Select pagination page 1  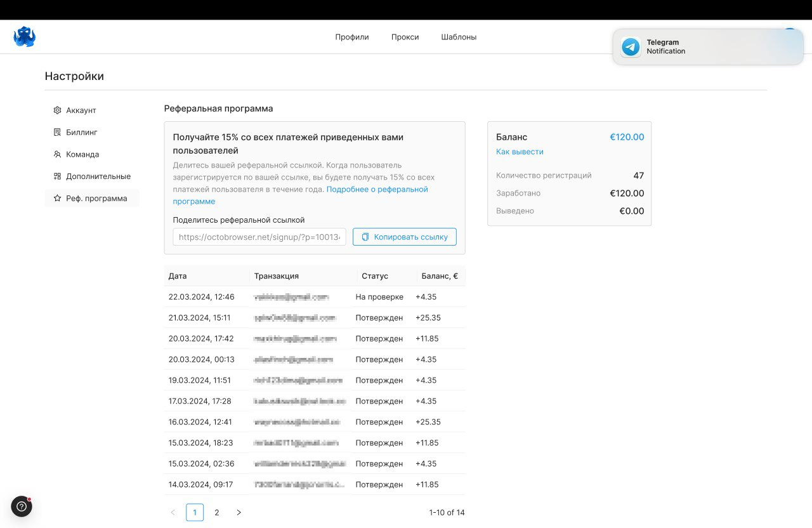(195, 512)
